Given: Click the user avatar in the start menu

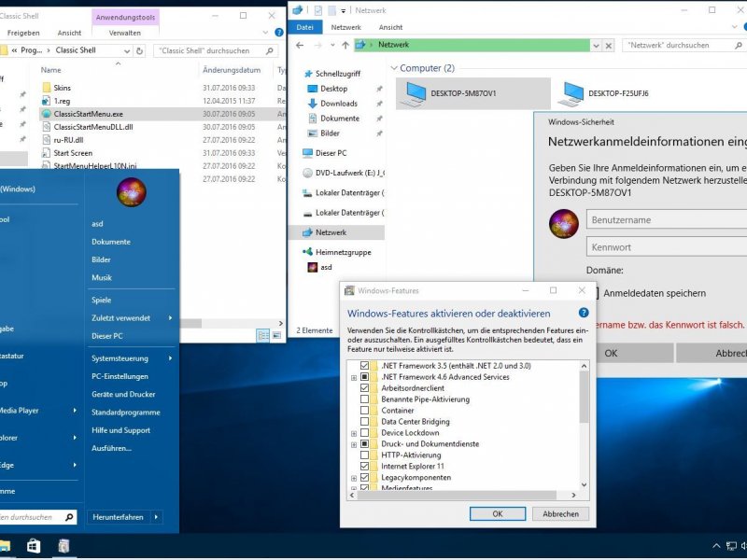Looking at the screenshot, I should (131, 192).
